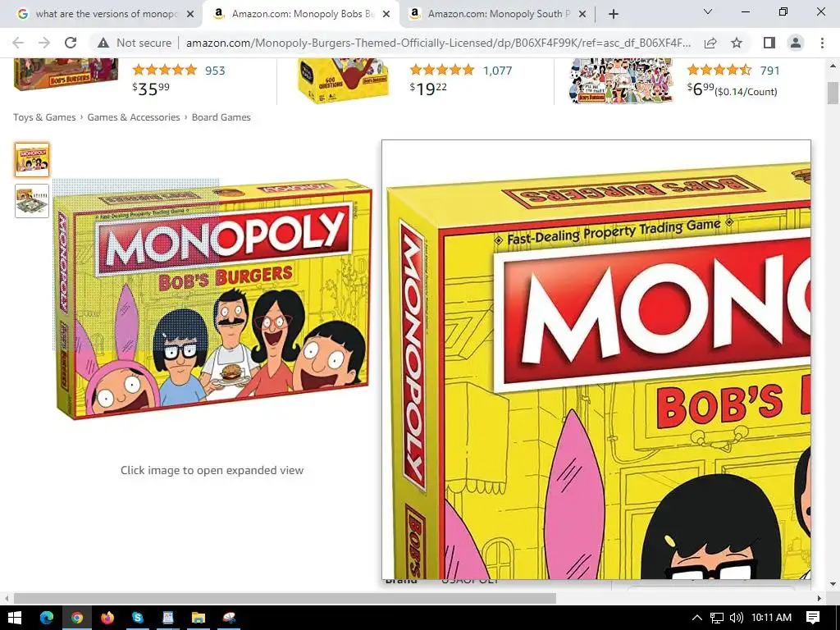Switch to the Monopoly South Park tab
This screenshot has height=630, width=840.
(497, 14)
